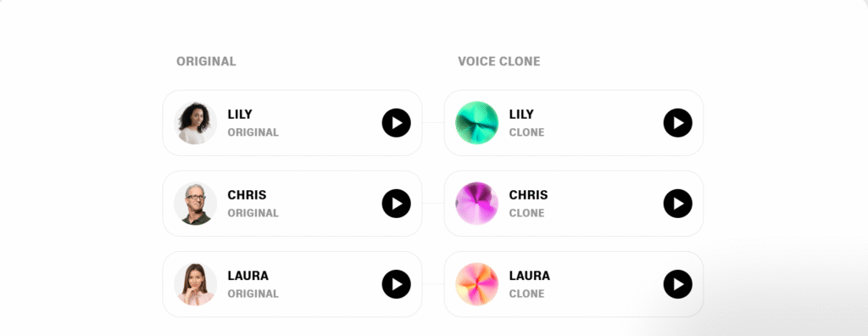Image resolution: width=868 pixels, height=336 pixels.
Task: Click the LAURA name in original card
Action: click(x=248, y=276)
